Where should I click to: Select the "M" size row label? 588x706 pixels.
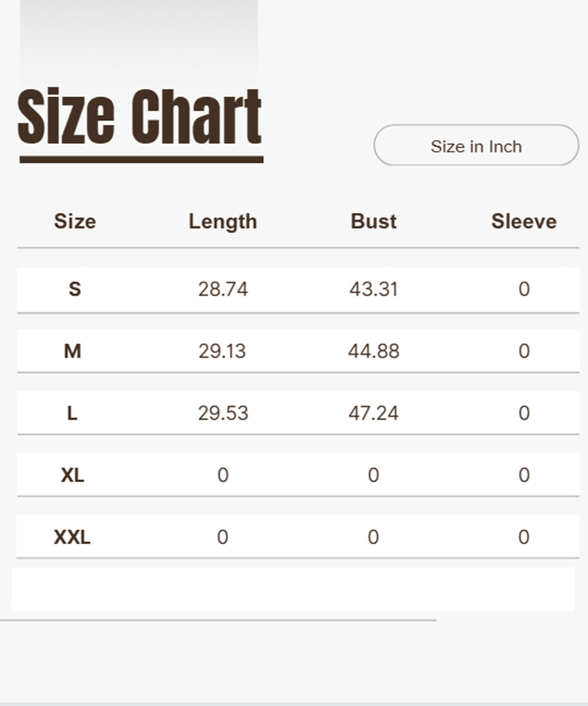click(x=72, y=351)
